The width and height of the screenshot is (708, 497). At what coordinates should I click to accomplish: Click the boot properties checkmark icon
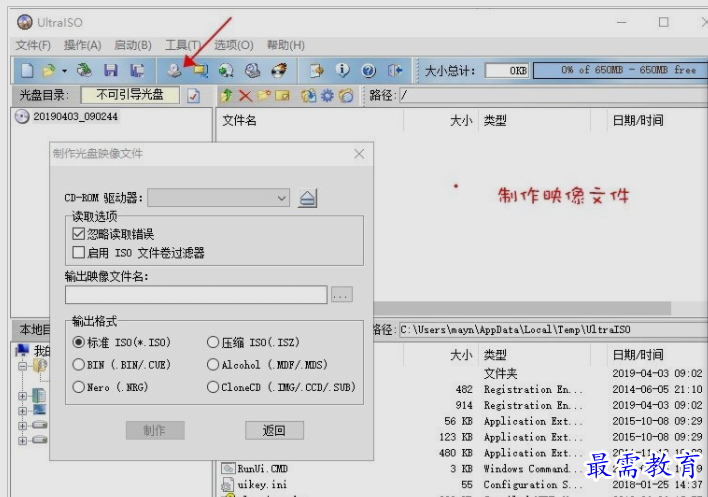pos(194,96)
